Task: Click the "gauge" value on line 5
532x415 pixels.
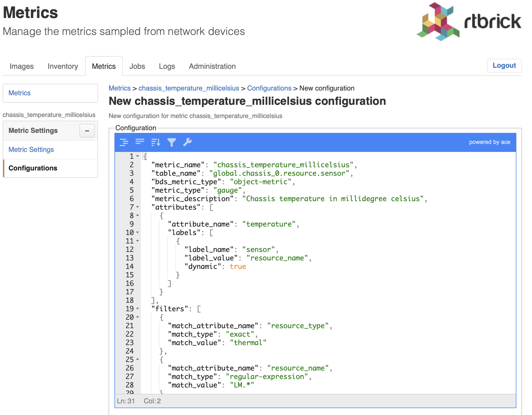Action: coord(228,190)
